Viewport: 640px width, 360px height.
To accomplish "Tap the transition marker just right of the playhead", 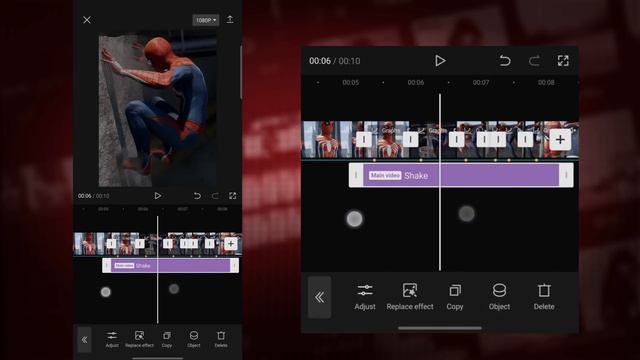I will (456, 140).
